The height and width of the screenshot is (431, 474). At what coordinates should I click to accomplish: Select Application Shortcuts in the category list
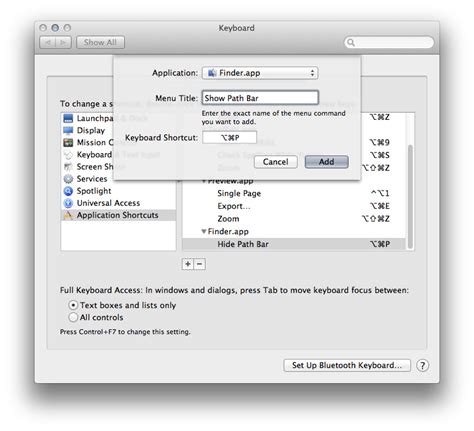(118, 215)
